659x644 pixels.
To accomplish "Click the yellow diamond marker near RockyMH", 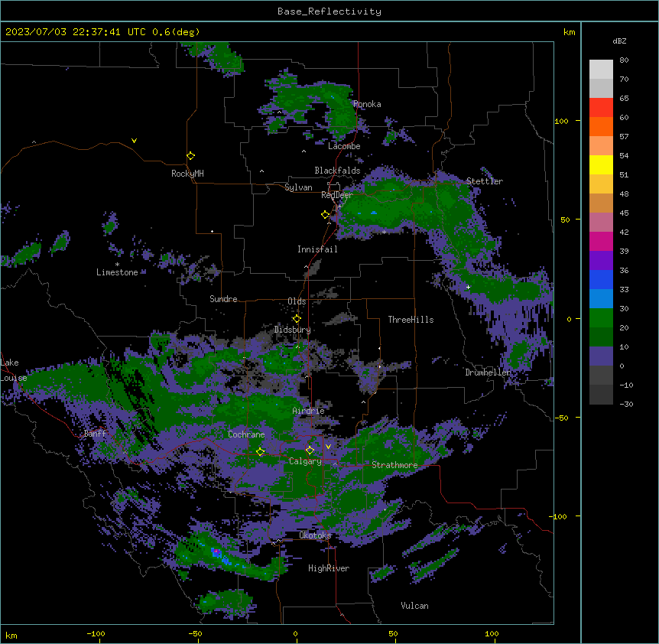I will 190,156.
